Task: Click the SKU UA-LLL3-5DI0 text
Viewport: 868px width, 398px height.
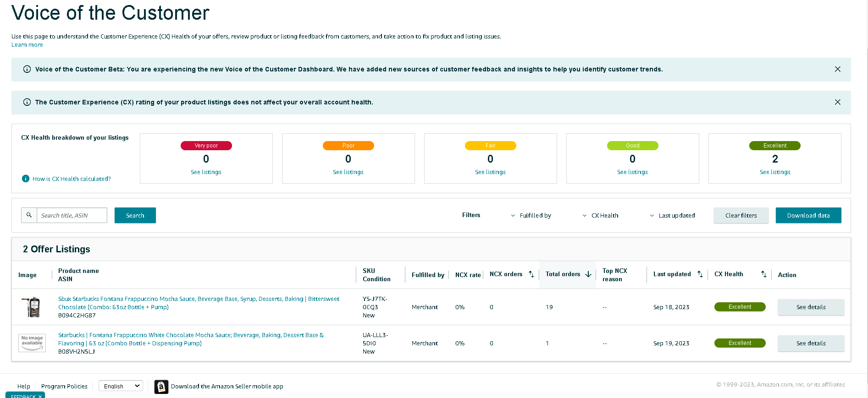Action: 376,339
